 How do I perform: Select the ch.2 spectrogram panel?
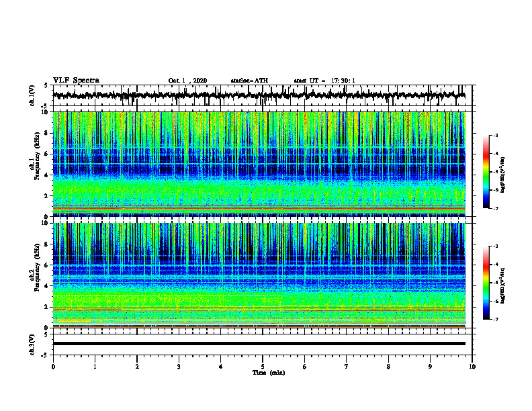259,275
